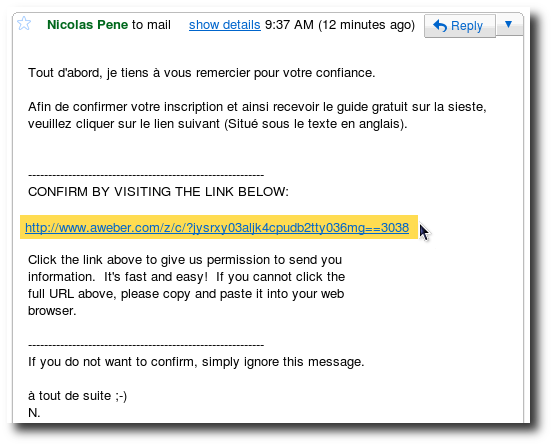
Task: Open the aweber.com confirmation link
Action: [217, 228]
